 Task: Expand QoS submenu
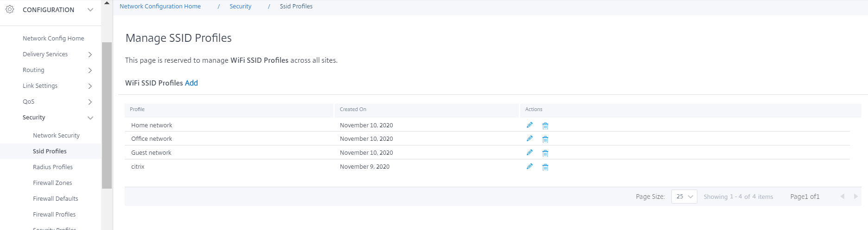pos(90,102)
